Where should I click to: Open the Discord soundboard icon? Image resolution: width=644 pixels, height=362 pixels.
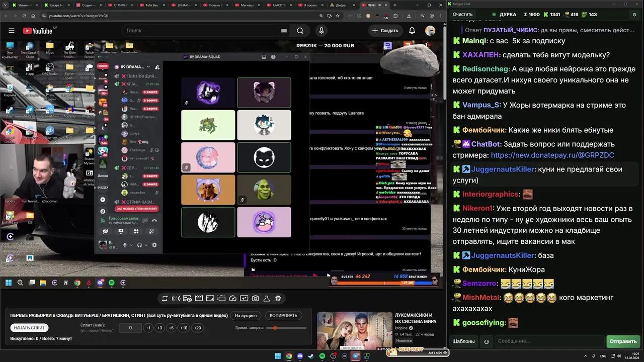pyautogui.click(x=151, y=232)
